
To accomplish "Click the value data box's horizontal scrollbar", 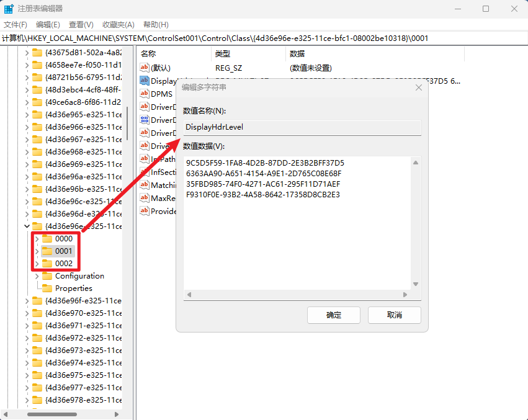I will coord(298,294).
